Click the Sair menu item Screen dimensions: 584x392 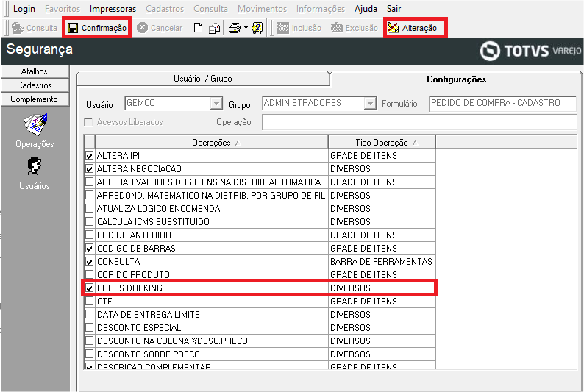click(394, 9)
